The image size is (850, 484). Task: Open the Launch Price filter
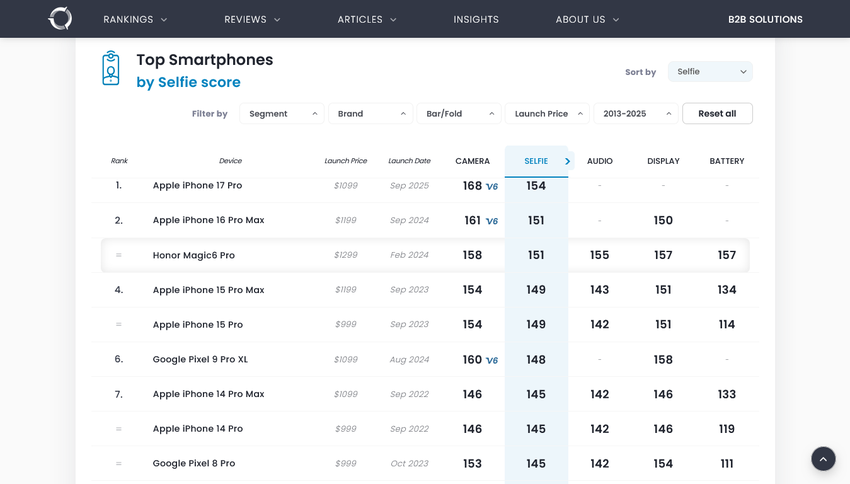pyautogui.click(x=547, y=114)
